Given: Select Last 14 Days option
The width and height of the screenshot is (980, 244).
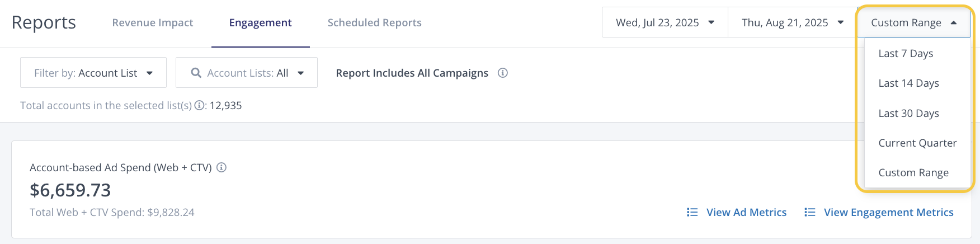Looking at the screenshot, I should click(x=908, y=83).
